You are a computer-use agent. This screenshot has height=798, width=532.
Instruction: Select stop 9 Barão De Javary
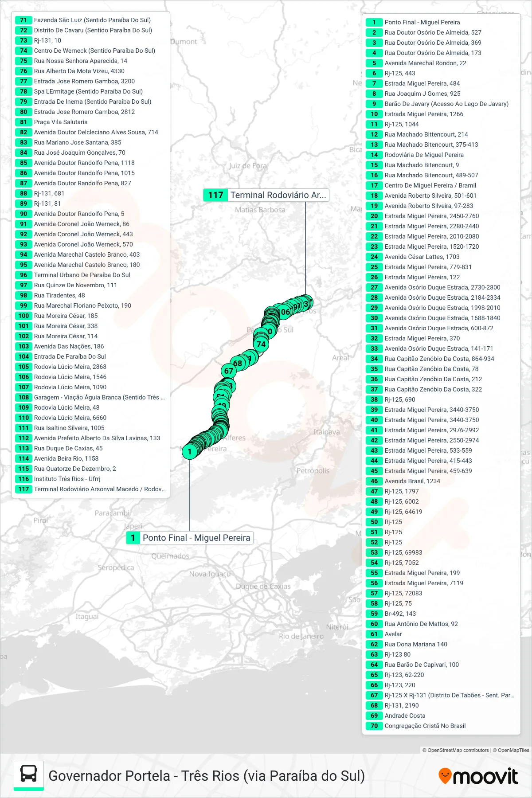coord(441,104)
